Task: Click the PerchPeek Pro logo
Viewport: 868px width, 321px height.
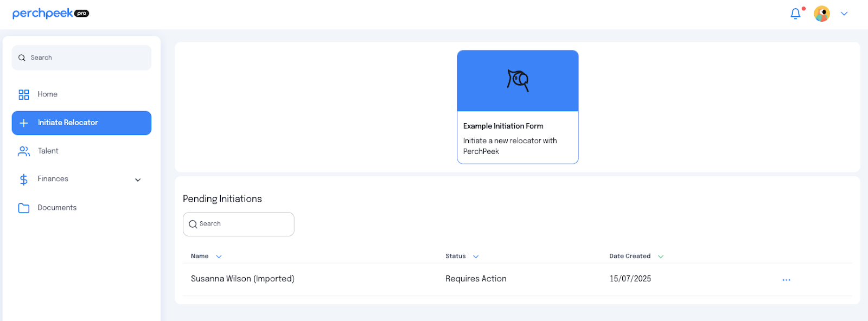Action: [50, 14]
